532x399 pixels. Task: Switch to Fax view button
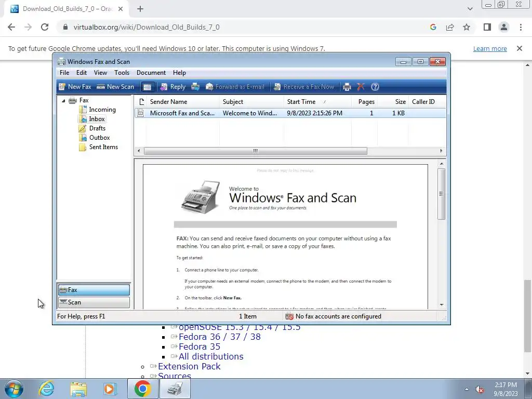(94, 290)
